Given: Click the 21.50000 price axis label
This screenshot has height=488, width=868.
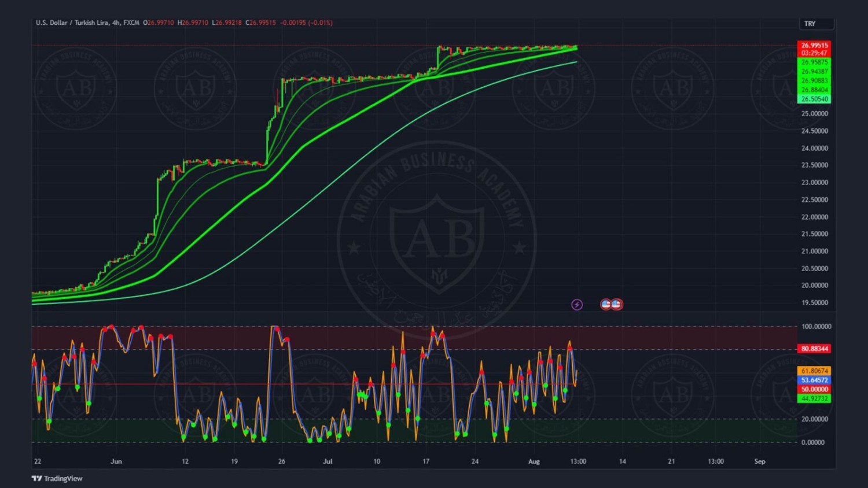Looking at the screenshot, I should [814, 234].
